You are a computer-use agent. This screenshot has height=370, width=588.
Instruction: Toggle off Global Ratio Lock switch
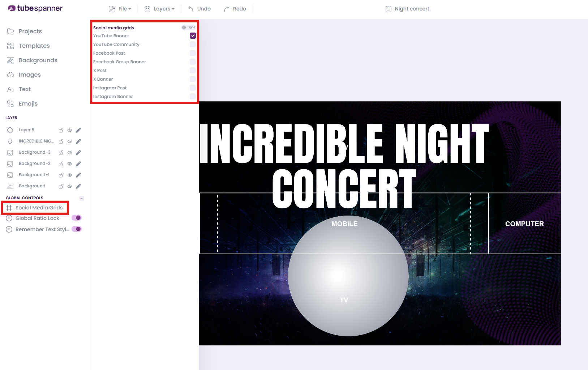tap(77, 218)
